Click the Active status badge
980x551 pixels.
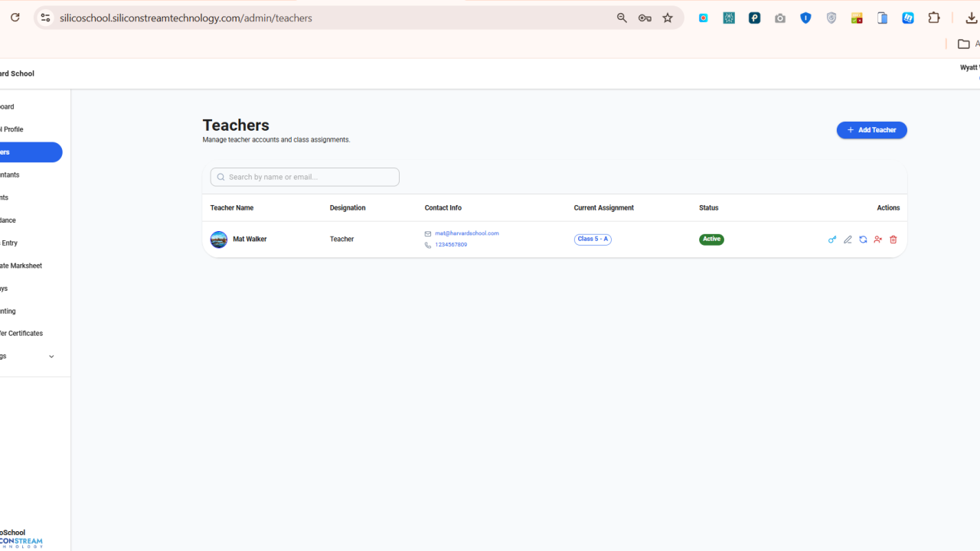coord(711,240)
